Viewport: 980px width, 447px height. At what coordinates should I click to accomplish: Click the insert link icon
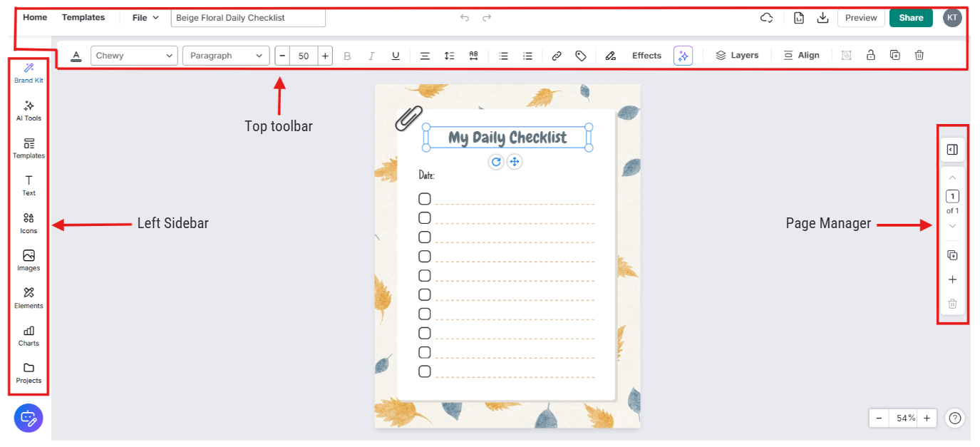pyautogui.click(x=557, y=56)
